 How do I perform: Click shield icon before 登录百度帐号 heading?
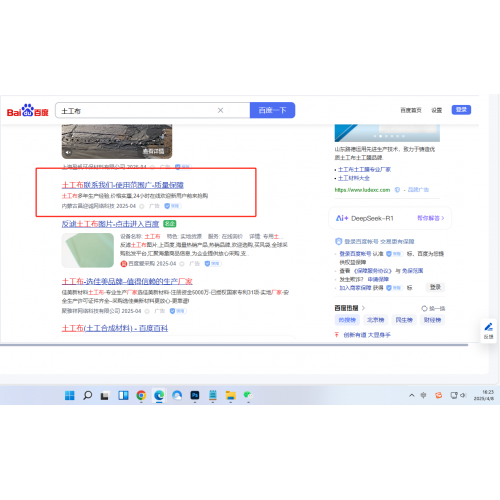click(339, 241)
